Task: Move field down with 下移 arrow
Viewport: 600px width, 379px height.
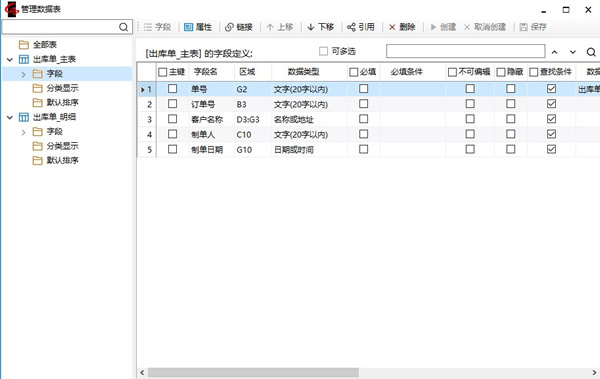Action: tap(311, 27)
